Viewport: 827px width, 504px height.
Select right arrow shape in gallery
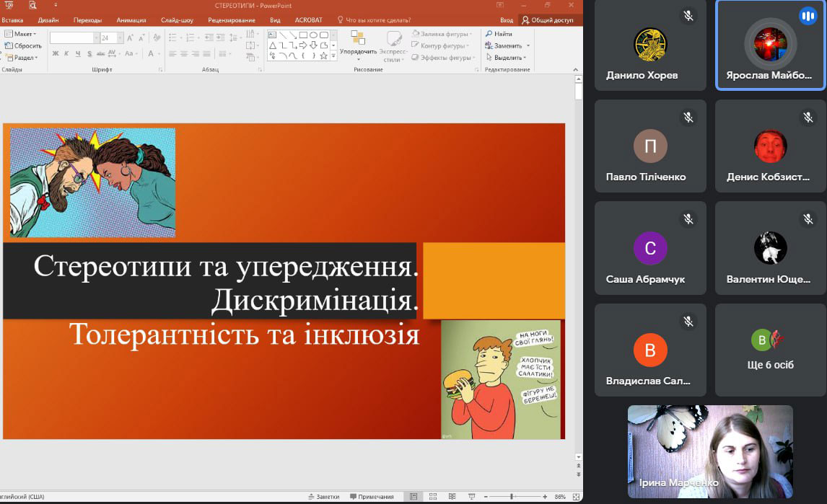tap(303, 45)
